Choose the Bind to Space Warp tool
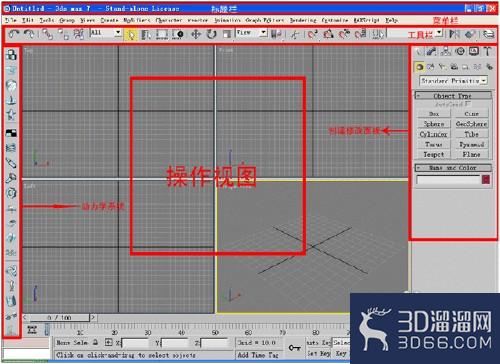Screen dimensions: 500x364 coord(79,34)
